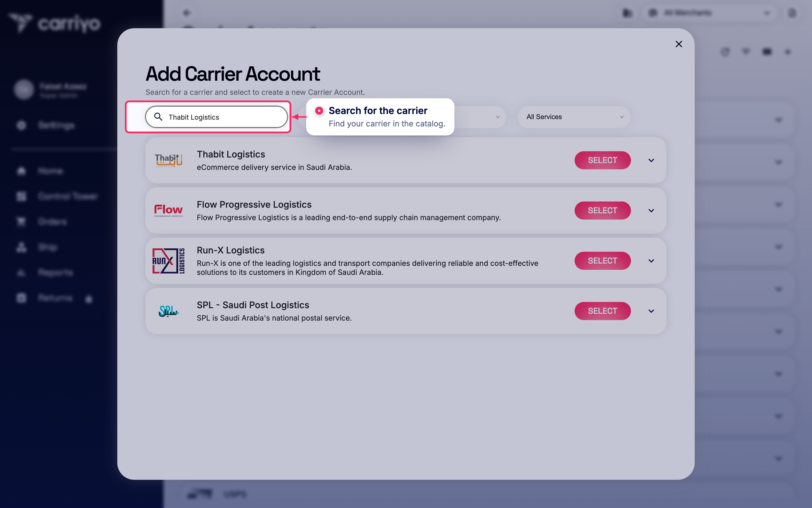This screenshot has width=812, height=508.
Task: Expand the Thabit Logistics row details
Action: [651, 160]
